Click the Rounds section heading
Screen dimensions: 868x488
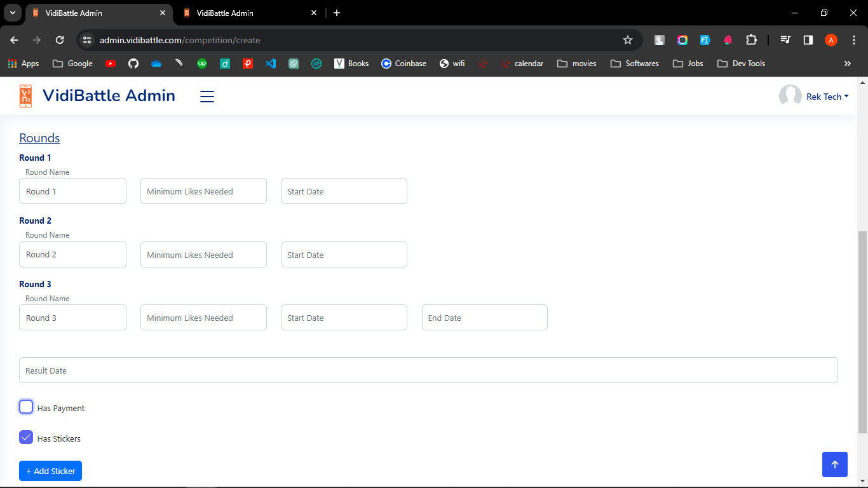pos(39,138)
